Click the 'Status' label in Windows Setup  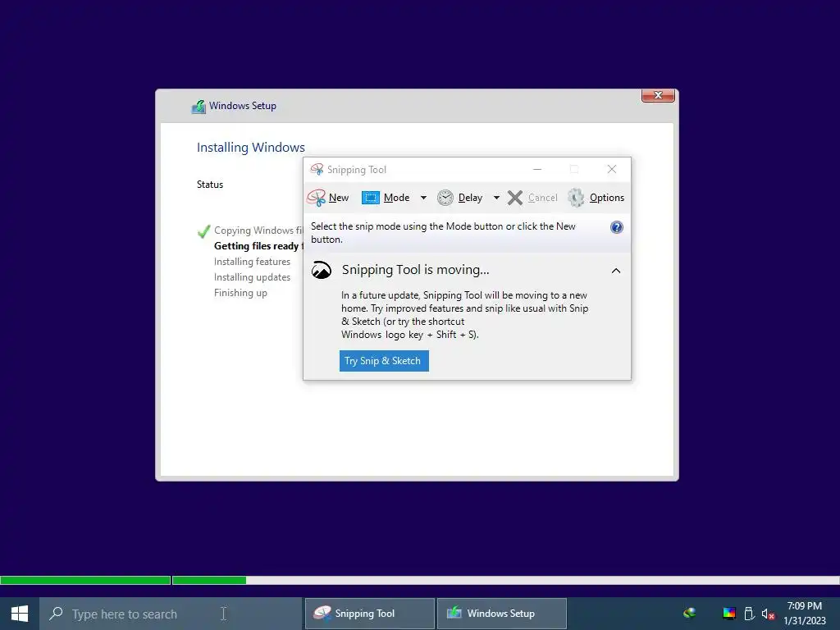click(x=210, y=185)
